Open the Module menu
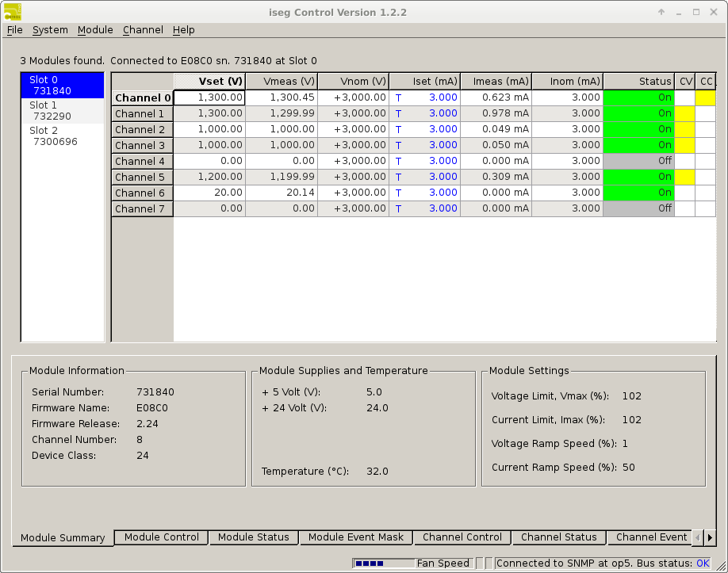The width and height of the screenshot is (728, 573). pos(95,30)
